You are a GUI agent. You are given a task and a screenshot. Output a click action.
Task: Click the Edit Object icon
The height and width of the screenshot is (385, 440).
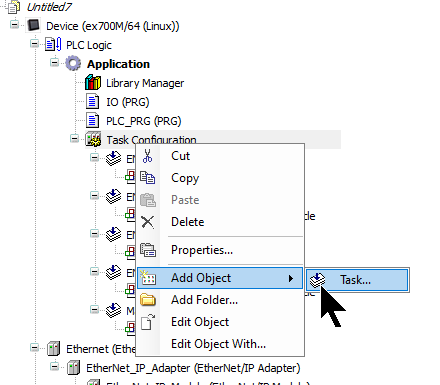148,322
